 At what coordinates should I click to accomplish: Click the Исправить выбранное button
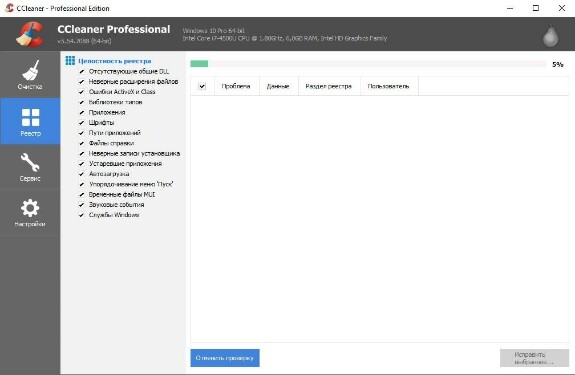(x=534, y=358)
